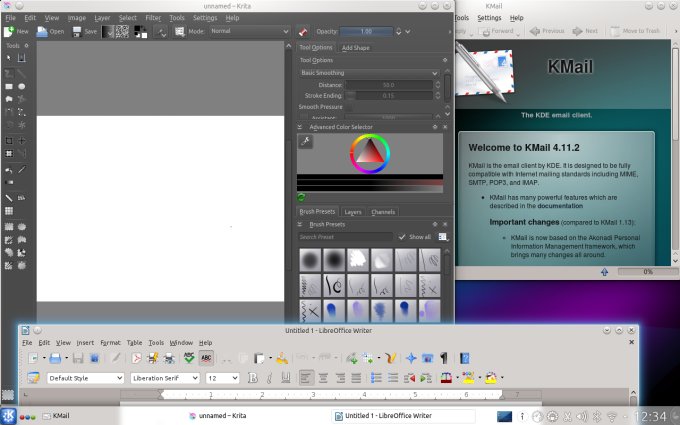Viewport: 680px width, 425px height.
Task: Click the triangle color wheel selector
Action: click(371, 154)
